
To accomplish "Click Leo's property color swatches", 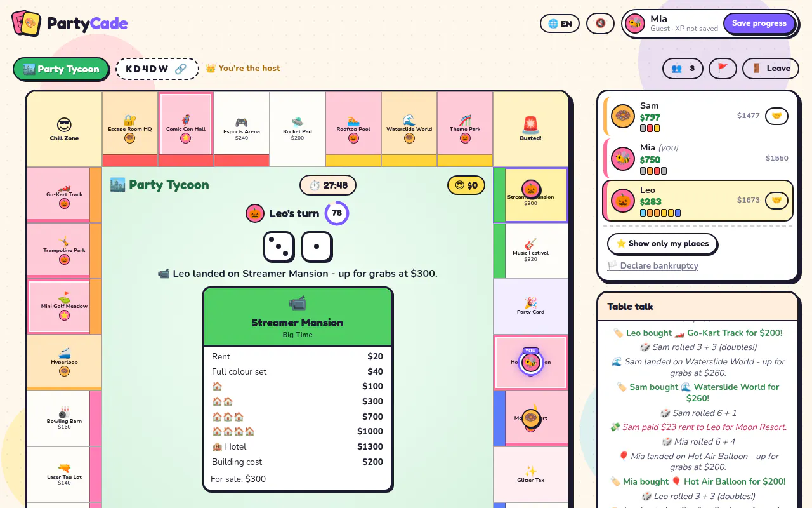I will (660, 213).
